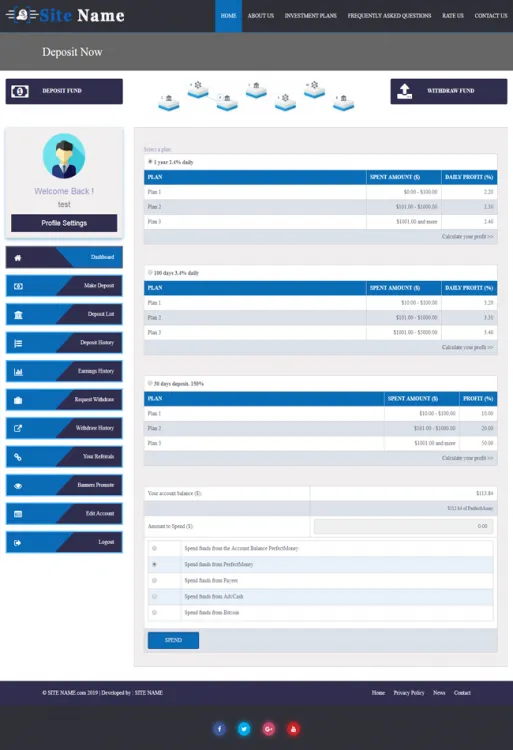This screenshot has height=750, width=513.
Task: Click the footer News link
Action: click(439, 693)
